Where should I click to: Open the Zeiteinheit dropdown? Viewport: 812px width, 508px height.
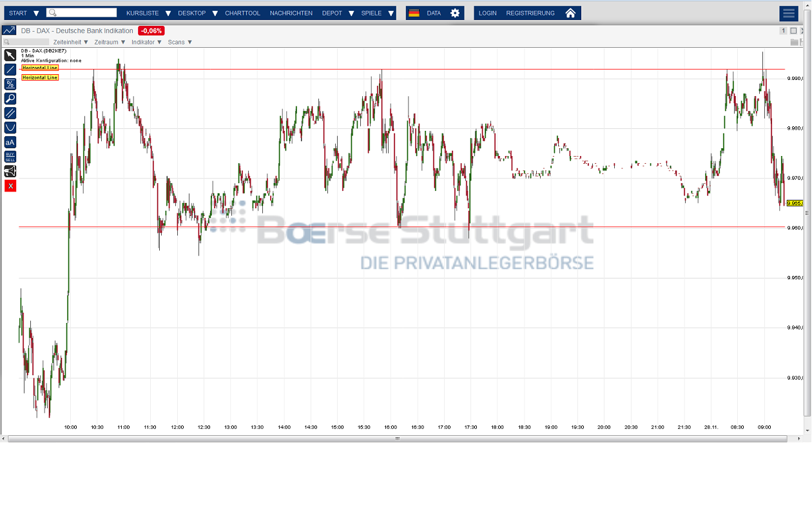point(70,42)
